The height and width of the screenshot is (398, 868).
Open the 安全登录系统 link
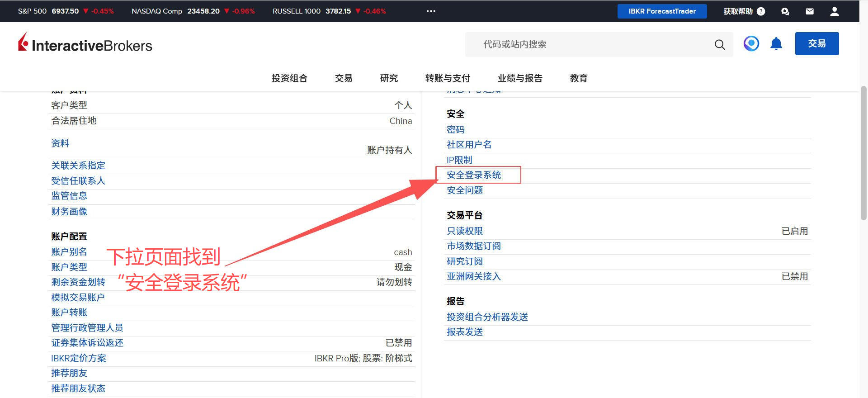tap(474, 175)
